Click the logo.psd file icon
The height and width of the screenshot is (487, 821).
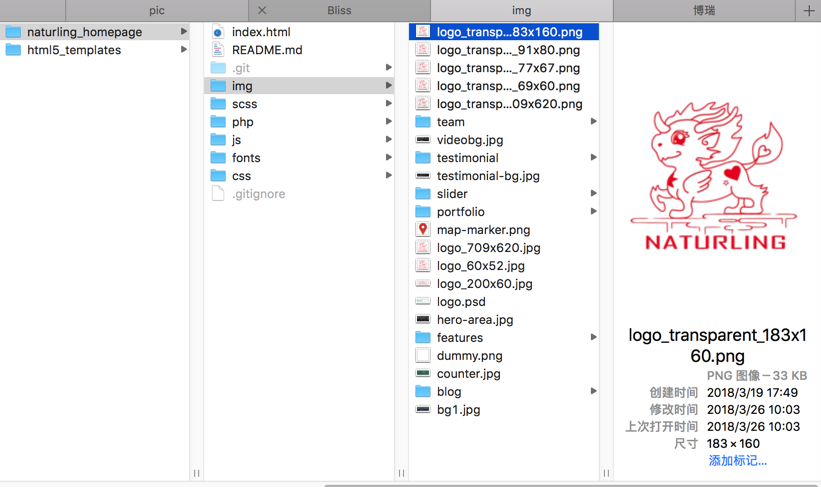pos(423,302)
